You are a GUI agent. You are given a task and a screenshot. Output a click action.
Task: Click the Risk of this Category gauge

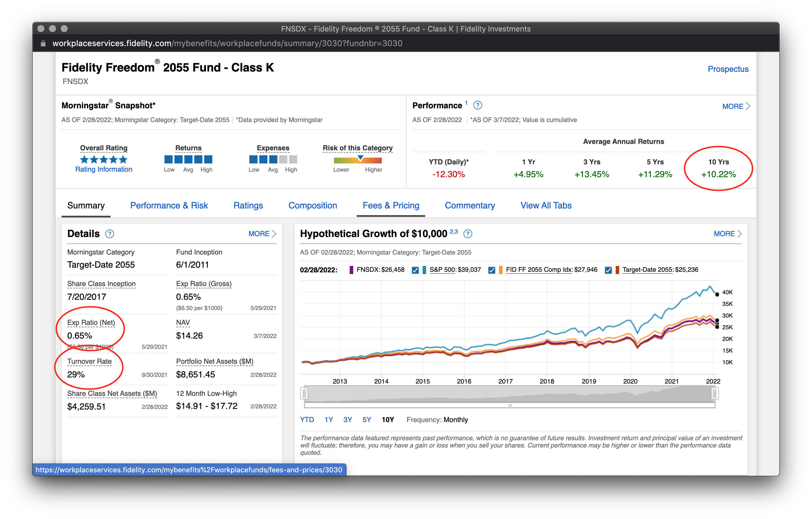358,160
